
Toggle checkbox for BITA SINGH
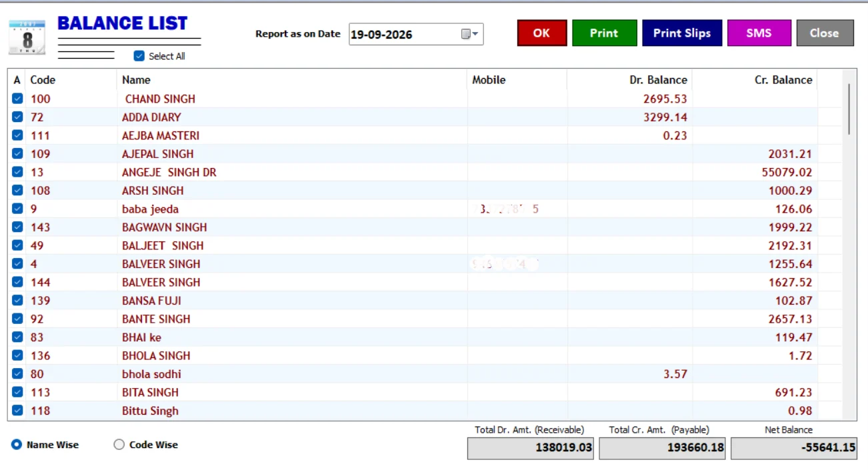tap(17, 392)
